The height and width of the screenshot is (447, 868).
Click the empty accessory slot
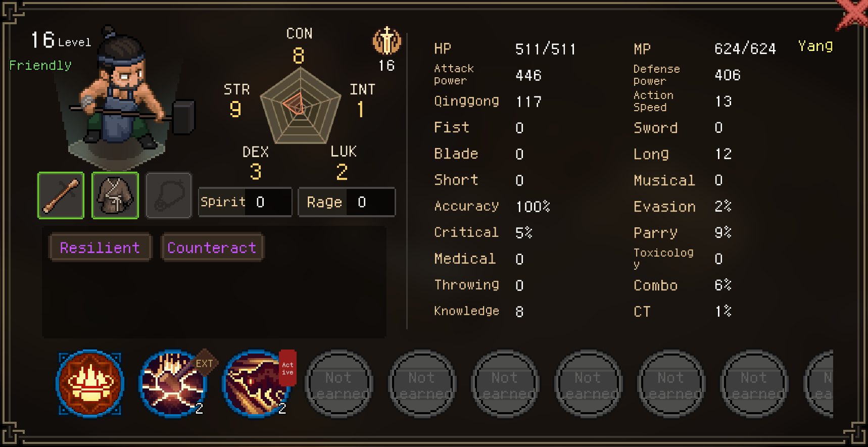(169, 195)
